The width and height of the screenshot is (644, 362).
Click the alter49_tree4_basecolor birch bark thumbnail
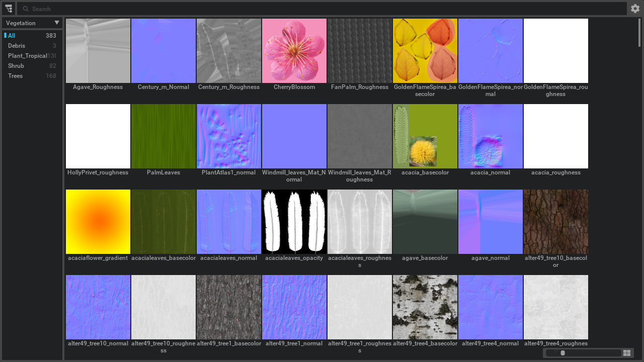pos(425,307)
